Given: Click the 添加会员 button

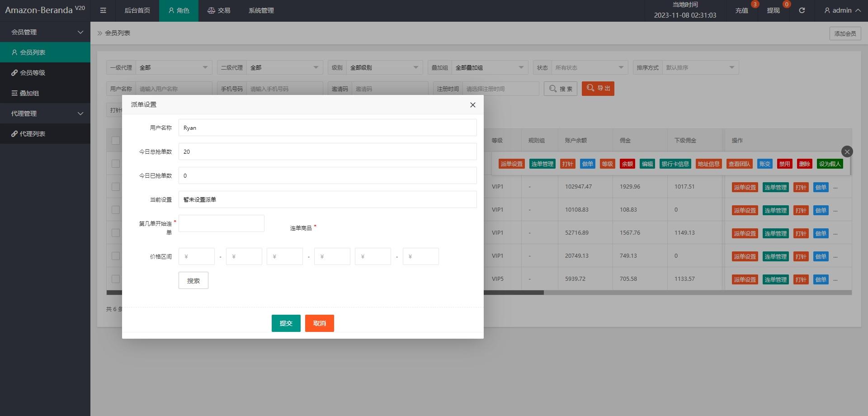Looking at the screenshot, I should (845, 33).
